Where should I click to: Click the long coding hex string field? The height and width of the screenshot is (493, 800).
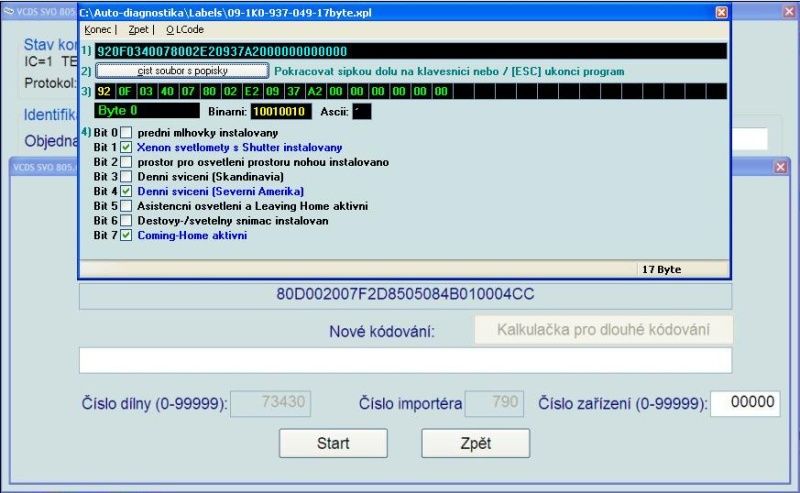[410, 51]
